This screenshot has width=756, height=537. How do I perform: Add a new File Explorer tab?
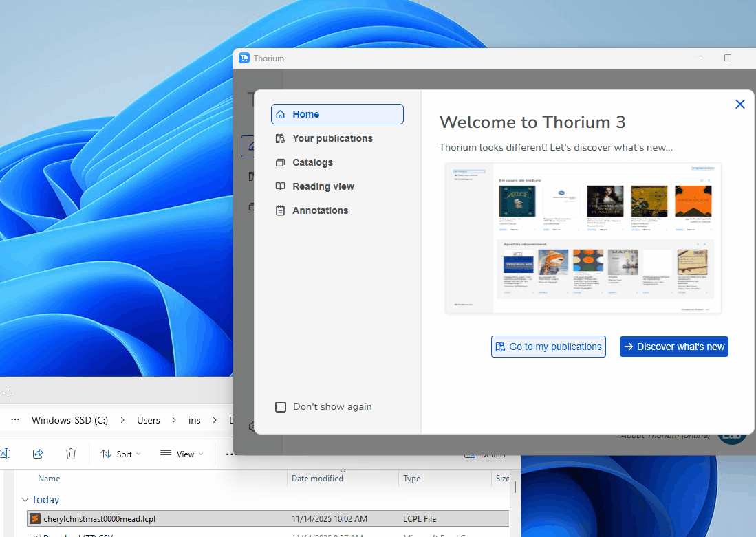click(8, 393)
